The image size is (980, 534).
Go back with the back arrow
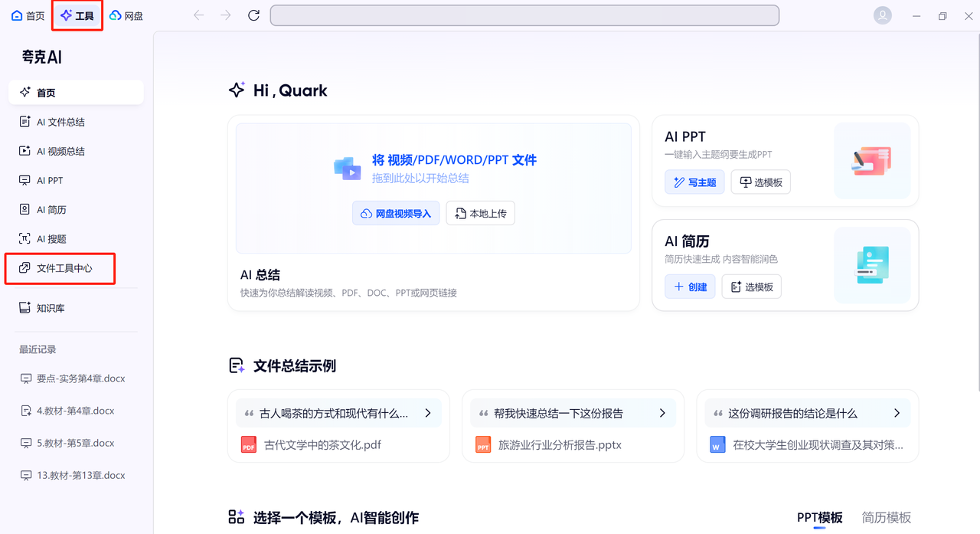tap(199, 15)
